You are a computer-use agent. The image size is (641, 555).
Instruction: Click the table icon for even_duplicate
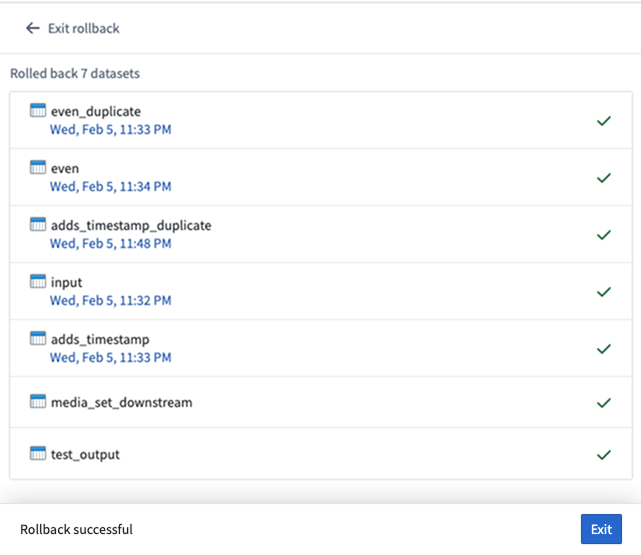(x=38, y=111)
